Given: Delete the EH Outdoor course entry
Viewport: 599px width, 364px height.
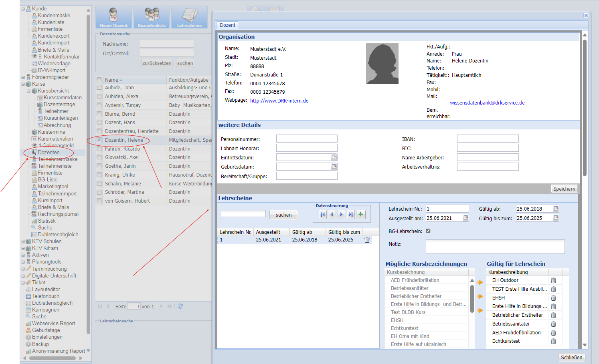Looking at the screenshot, I should point(553,280).
